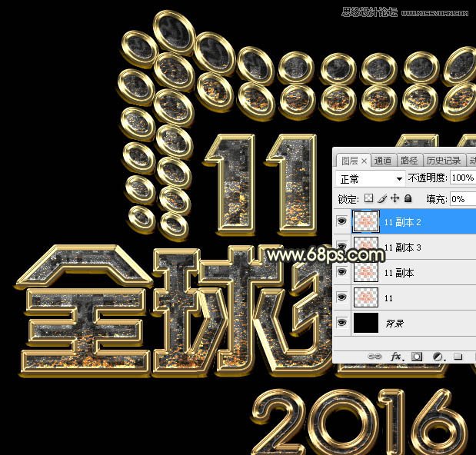Click the black 背景 layer thumbnail
Screen dimensions: 476x455
(x=366, y=323)
